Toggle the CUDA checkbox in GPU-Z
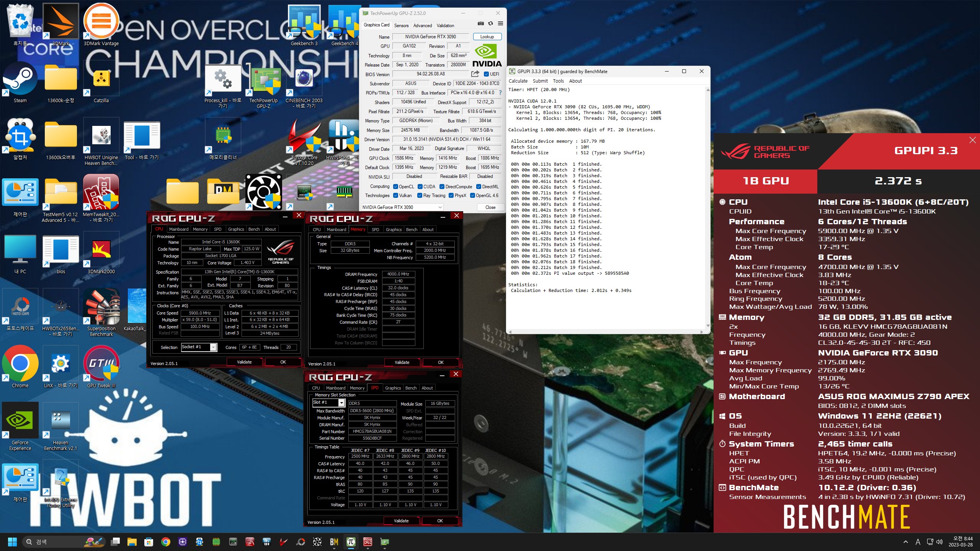 420,187
